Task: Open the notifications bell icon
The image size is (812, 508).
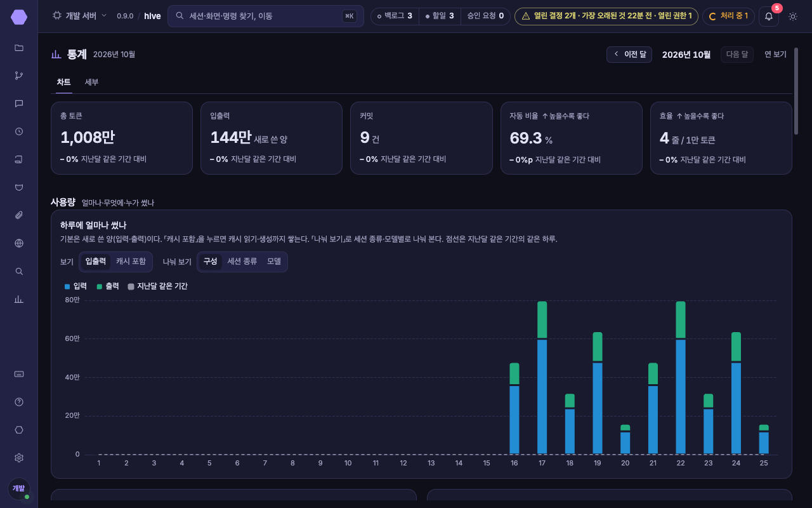Action: [x=769, y=17]
